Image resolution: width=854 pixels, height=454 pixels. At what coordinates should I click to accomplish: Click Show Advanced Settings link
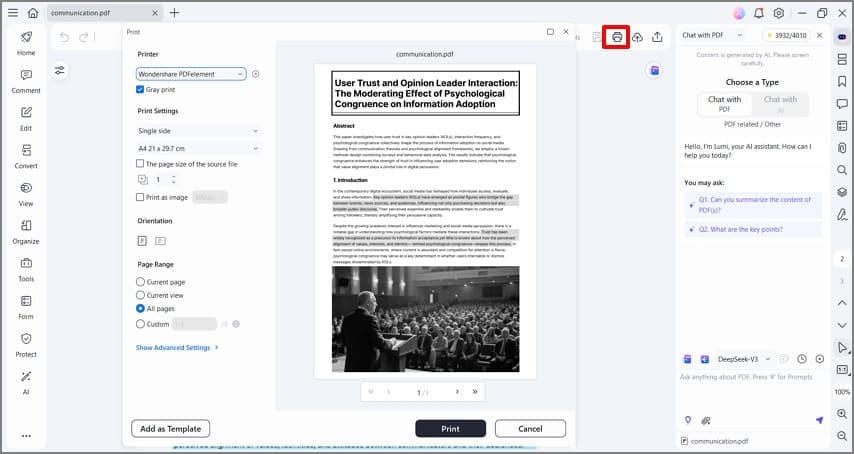[177, 348]
